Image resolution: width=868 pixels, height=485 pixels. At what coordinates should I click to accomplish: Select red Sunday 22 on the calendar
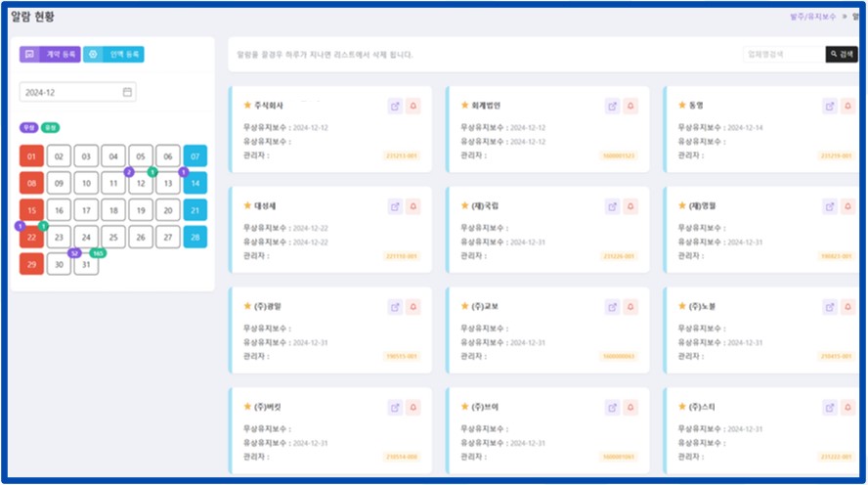pyautogui.click(x=31, y=237)
